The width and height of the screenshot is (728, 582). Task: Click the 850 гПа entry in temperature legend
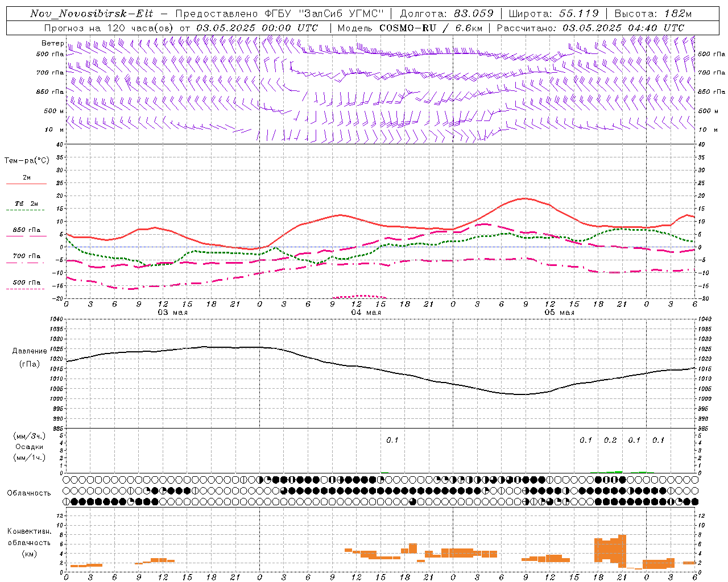[x=27, y=230]
